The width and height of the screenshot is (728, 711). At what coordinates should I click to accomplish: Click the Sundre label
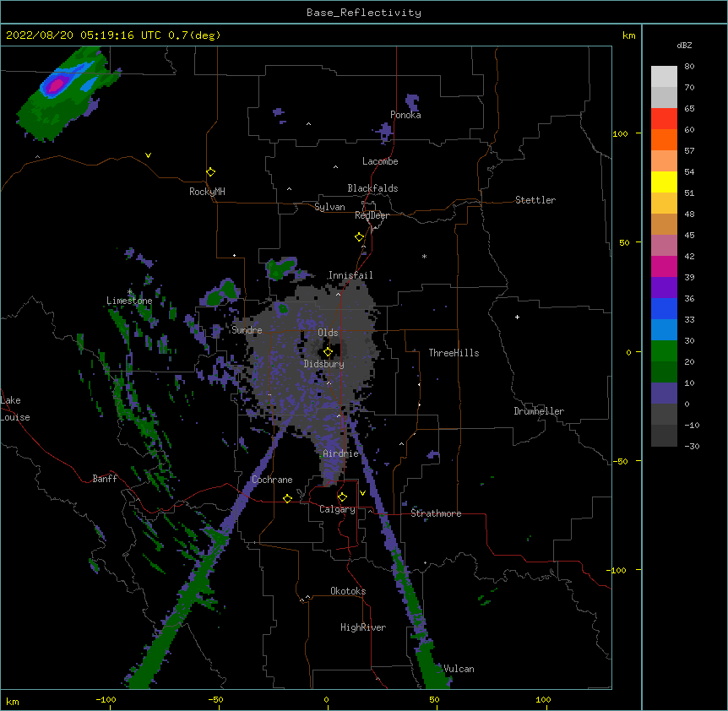pos(247,330)
